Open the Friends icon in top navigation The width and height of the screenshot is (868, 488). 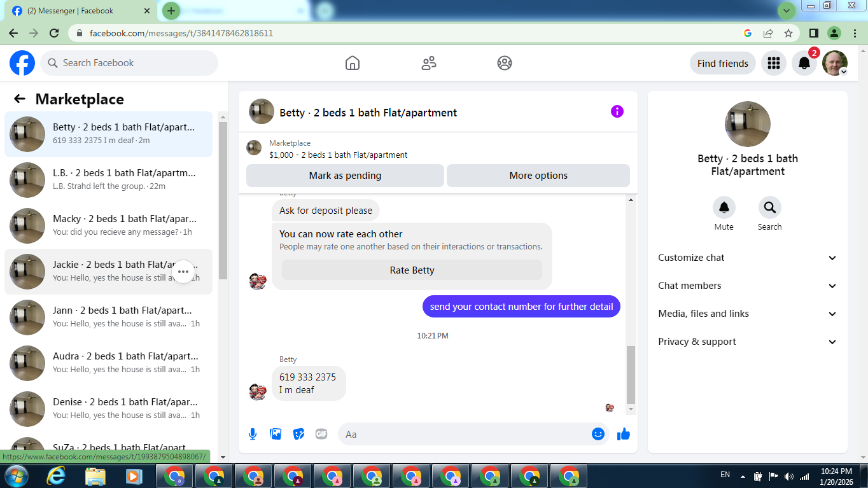(x=429, y=63)
